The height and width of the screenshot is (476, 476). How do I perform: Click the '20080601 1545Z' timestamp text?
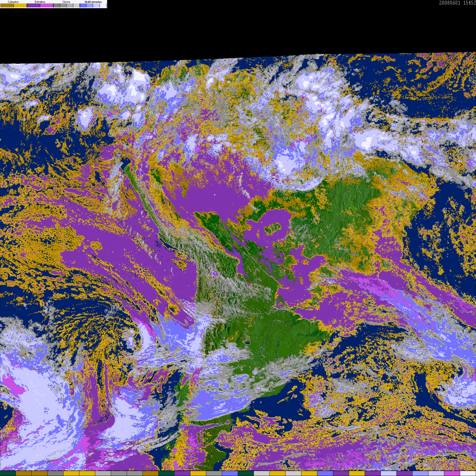[457, 3]
